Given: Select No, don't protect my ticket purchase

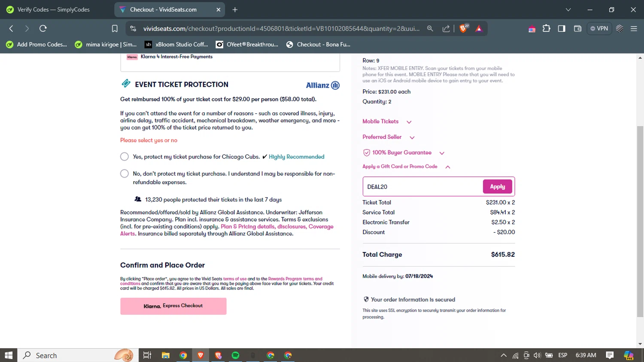Looking at the screenshot, I should click(125, 173).
